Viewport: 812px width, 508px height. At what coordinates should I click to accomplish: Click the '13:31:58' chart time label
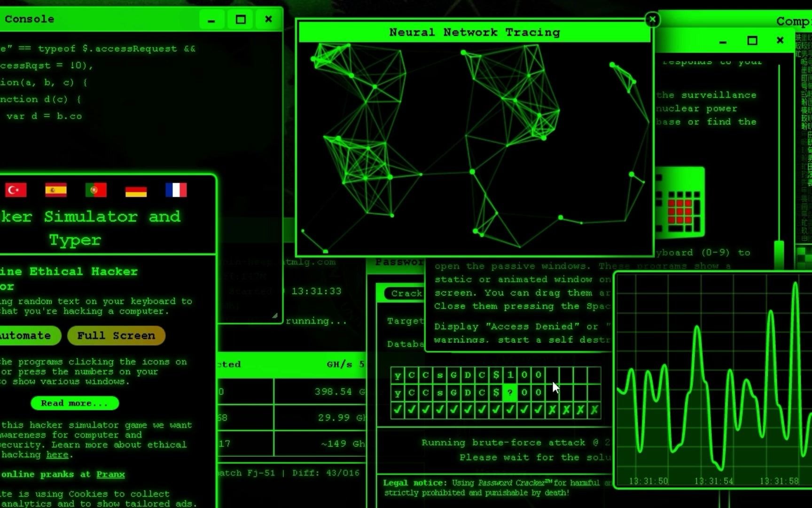pos(779,481)
